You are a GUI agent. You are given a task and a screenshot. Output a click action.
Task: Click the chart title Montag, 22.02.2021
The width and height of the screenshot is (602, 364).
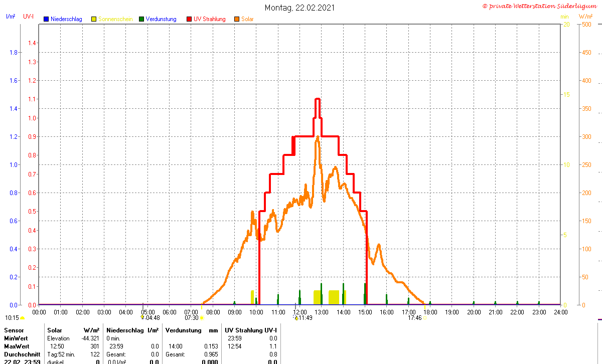(x=299, y=8)
